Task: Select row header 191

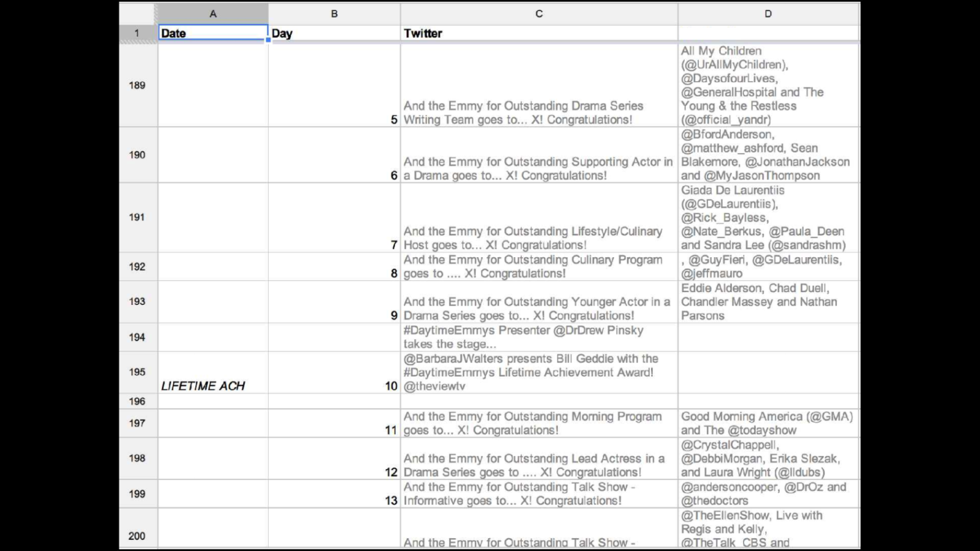Action: pos(138,217)
